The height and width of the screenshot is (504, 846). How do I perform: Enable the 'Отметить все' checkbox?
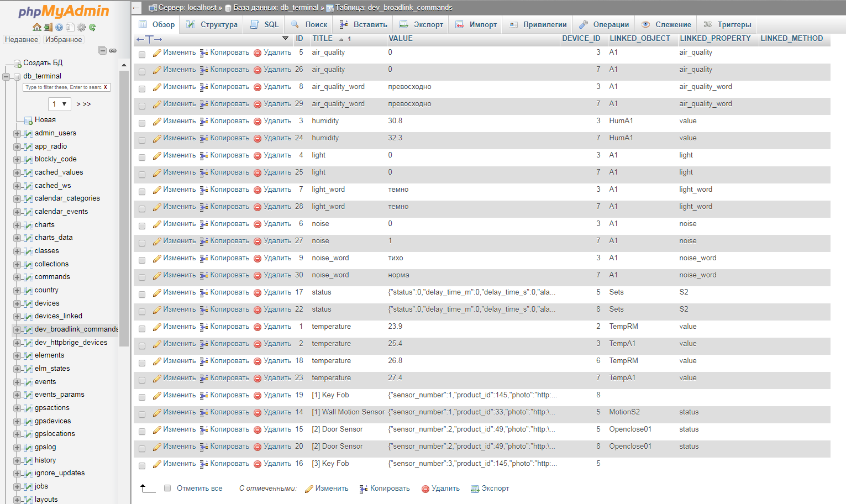167,488
